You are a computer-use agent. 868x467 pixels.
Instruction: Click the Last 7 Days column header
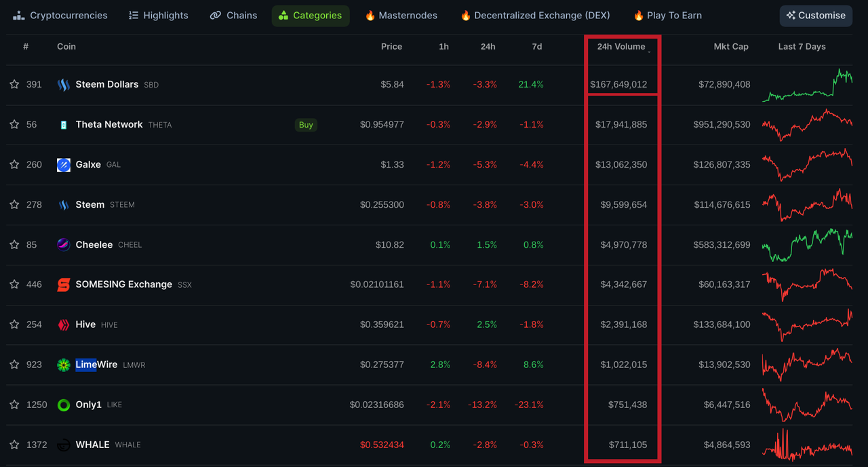click(x=802, y=47)
